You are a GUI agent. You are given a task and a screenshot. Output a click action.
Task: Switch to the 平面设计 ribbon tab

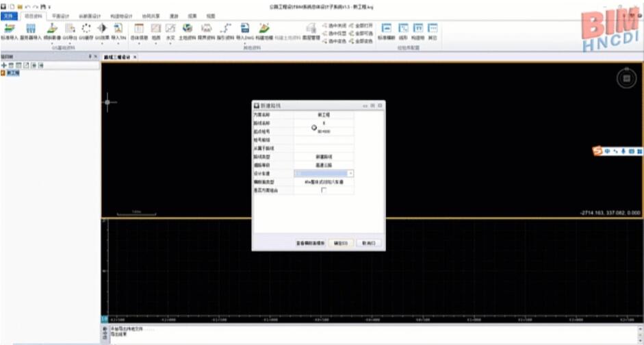click(x=61, y=15)
